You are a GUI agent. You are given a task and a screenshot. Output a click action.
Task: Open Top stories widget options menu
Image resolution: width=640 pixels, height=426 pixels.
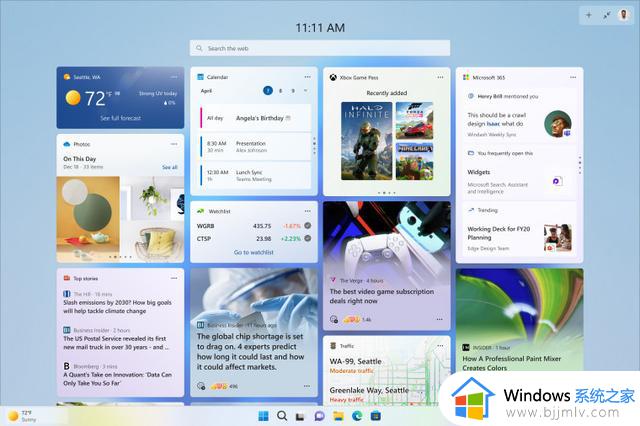click(174, 278)
